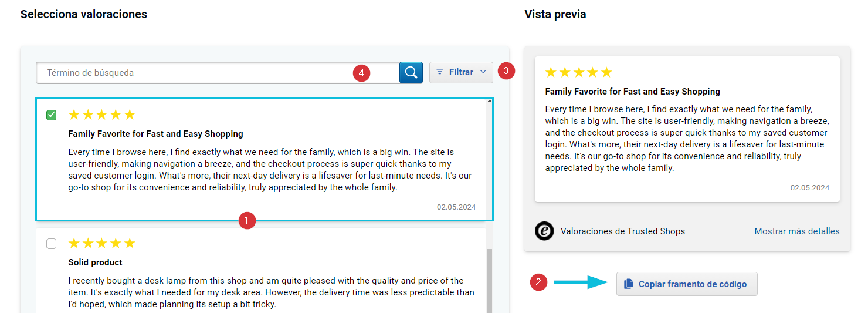Click red annotation marker number 4
The width and height of the screenshot is (868, 313).
(361, 73)
